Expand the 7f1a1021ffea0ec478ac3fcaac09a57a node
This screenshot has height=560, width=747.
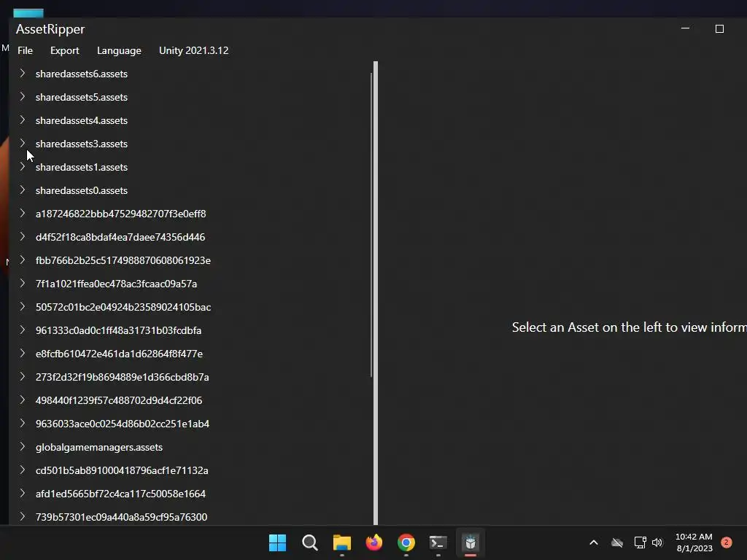(x=23, y=284)
